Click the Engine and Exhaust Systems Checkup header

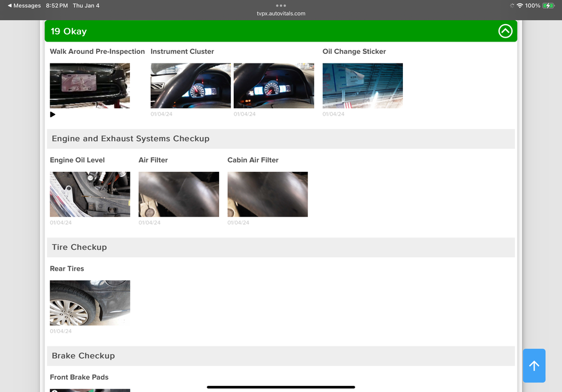click(x=130, y=139)
